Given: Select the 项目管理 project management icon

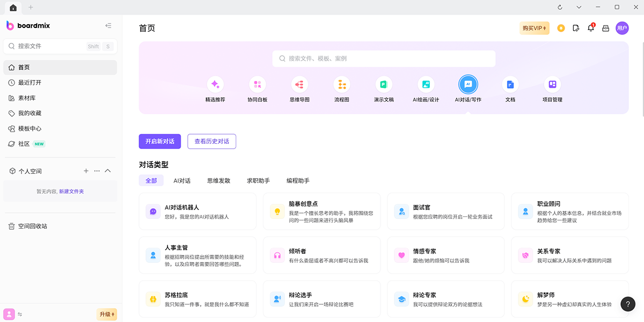Looking at the screenshot, I should tap(552, 85).
